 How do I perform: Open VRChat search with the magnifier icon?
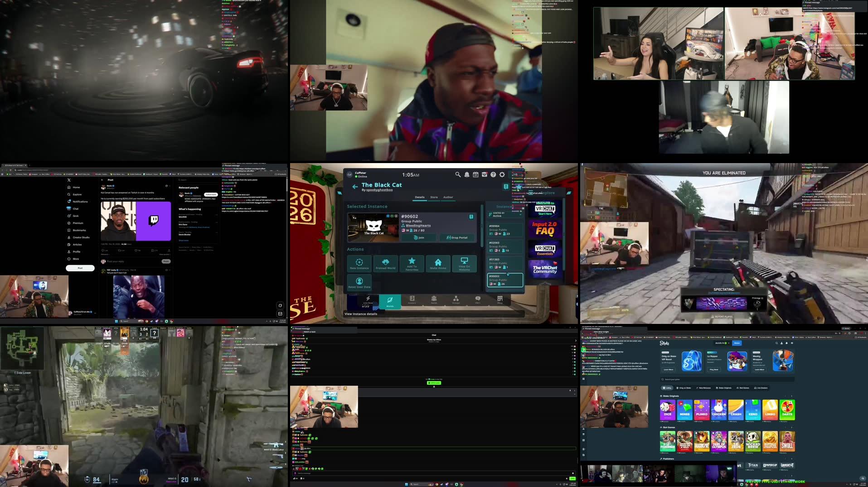click(x=458, y=174)
